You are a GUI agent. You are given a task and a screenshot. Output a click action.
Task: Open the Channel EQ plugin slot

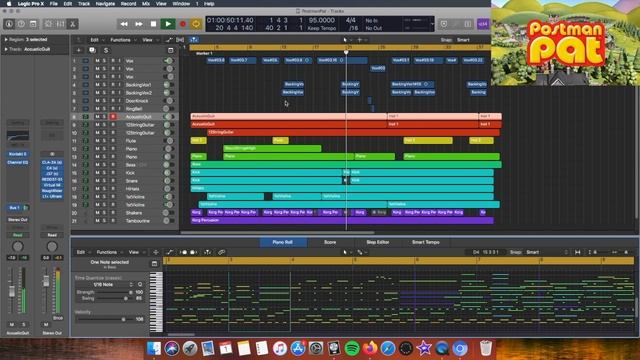pyautogui.click(x=18, y=162)
